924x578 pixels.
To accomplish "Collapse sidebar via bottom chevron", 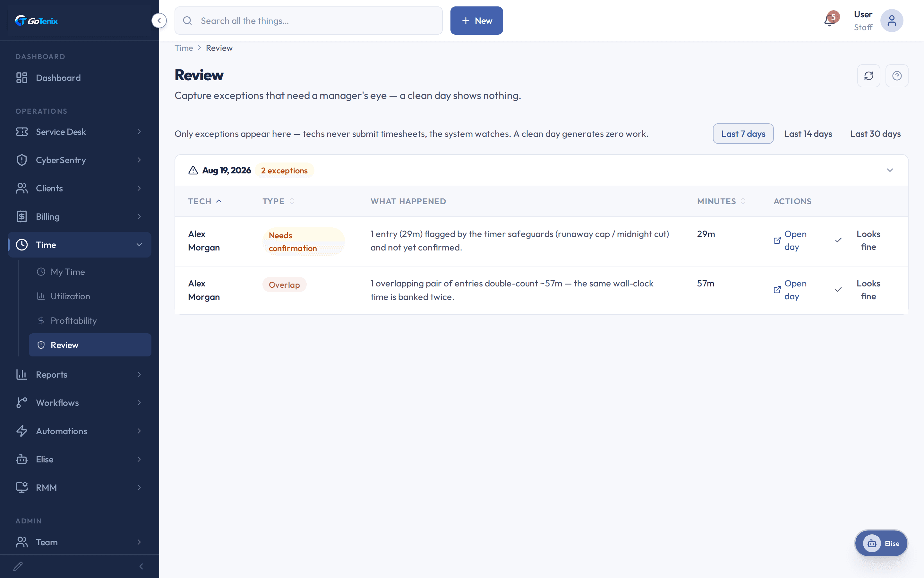I will 141,566.
